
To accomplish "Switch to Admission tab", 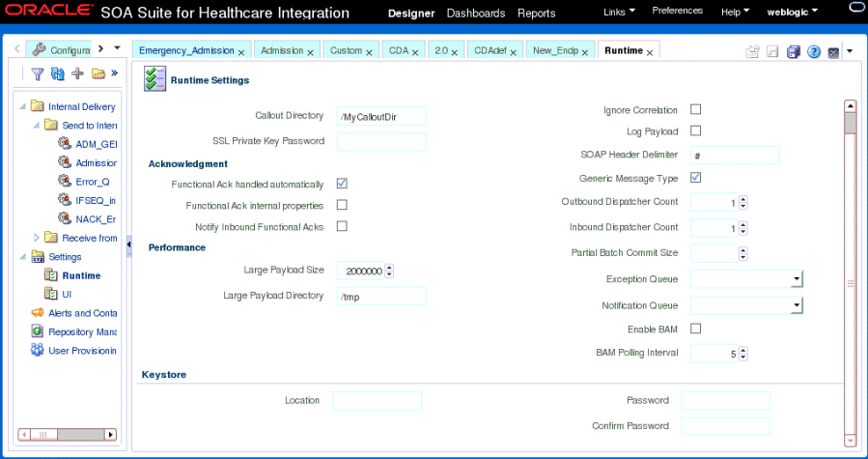I will 282,50.
